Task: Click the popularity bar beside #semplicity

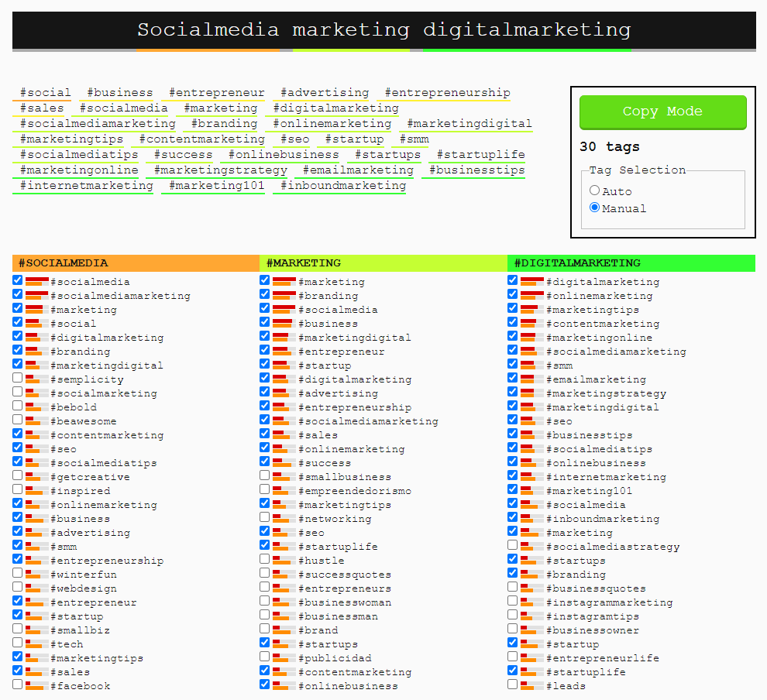Action: point(37,379)
